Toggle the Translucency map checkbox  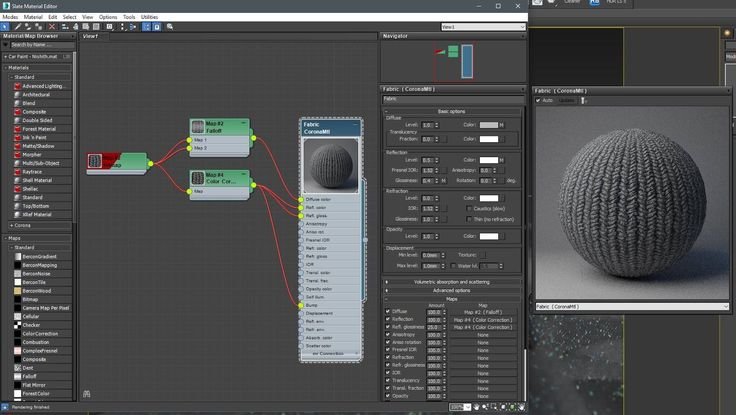pos(388,380)
